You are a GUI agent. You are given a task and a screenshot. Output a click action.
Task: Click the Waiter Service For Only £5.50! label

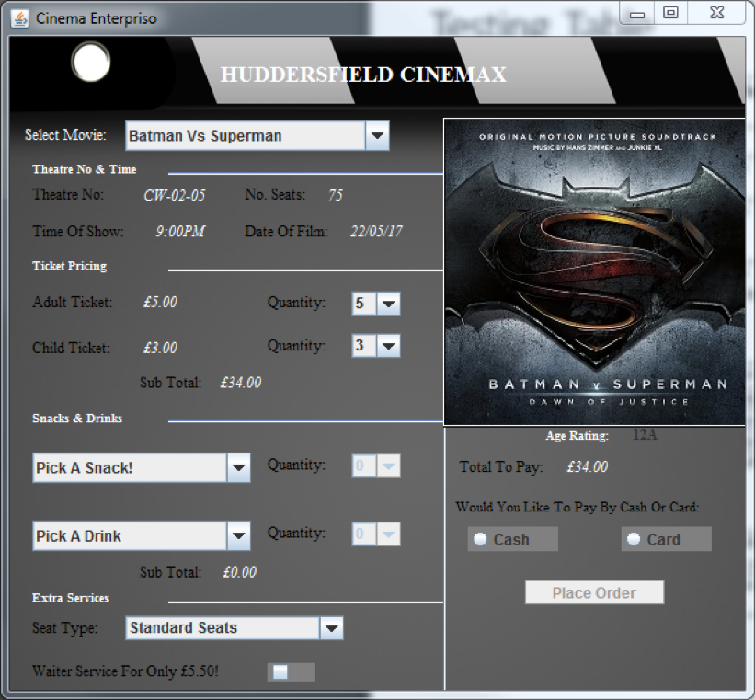125,671
